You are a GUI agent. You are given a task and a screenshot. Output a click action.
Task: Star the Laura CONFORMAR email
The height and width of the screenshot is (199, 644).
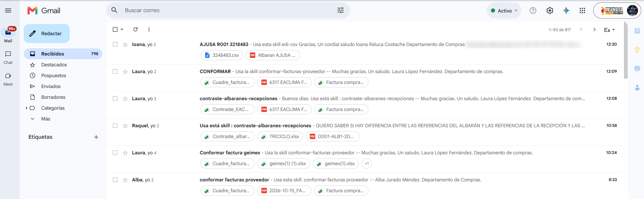(125, 71)
